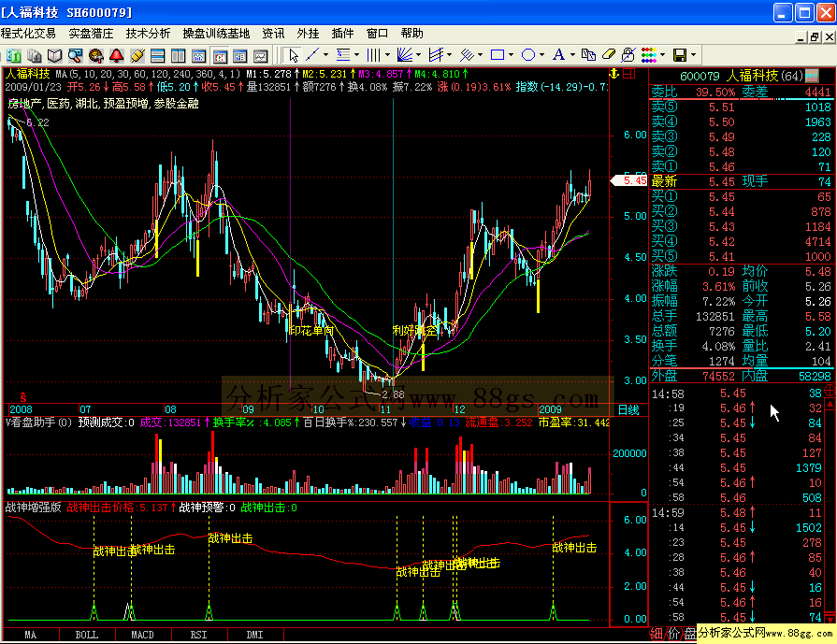
Task: Open the 程式化交易 menu
Action: 28,34
